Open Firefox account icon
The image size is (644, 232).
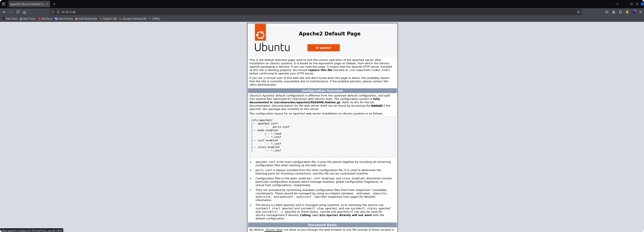pos(614,12)
